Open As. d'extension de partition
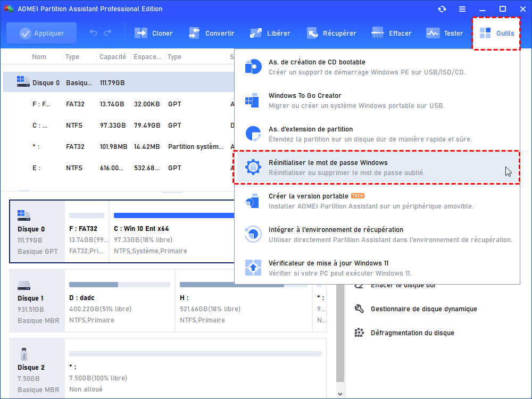532x399 pixels. [x=310, y=129]
